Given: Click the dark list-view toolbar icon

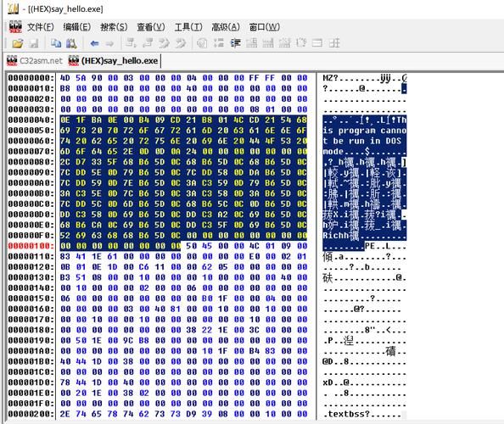Looking at the screenshot, I should tap(236, 43).
